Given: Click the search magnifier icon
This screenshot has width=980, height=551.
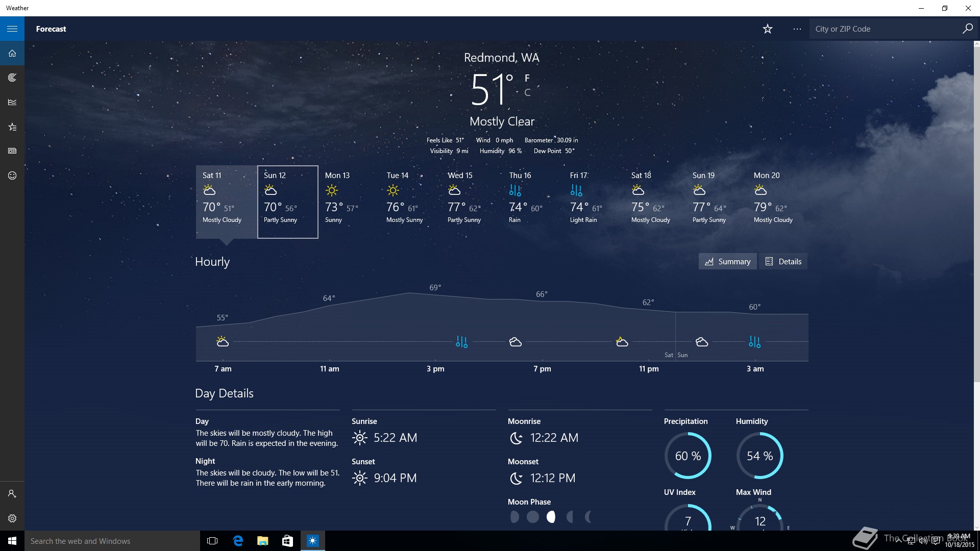Looking at the screenshot, I should click(967, 29).
